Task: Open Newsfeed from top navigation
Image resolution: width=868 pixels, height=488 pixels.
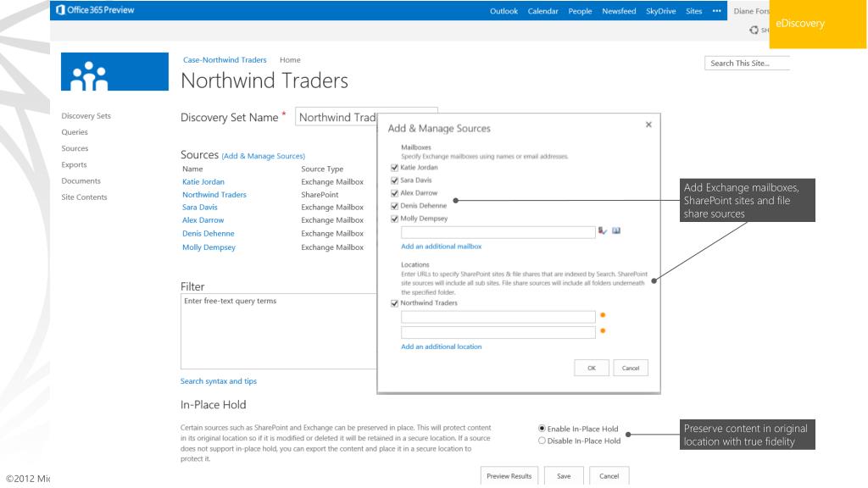Action: tap(619, 11)
